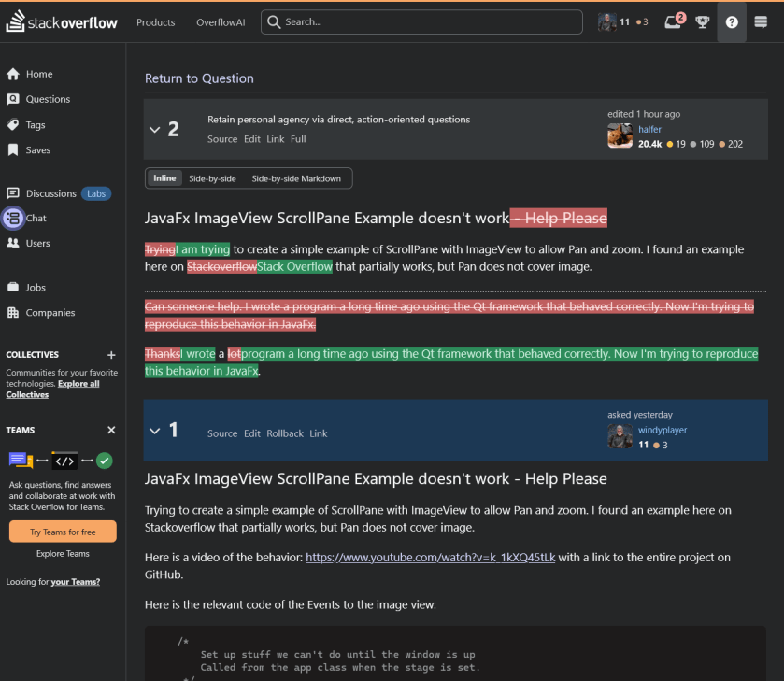Viewport: 784px width, 681px height.
Task: Open the Stack Exchange sites menu icon
Action: (x=760, y=22)
